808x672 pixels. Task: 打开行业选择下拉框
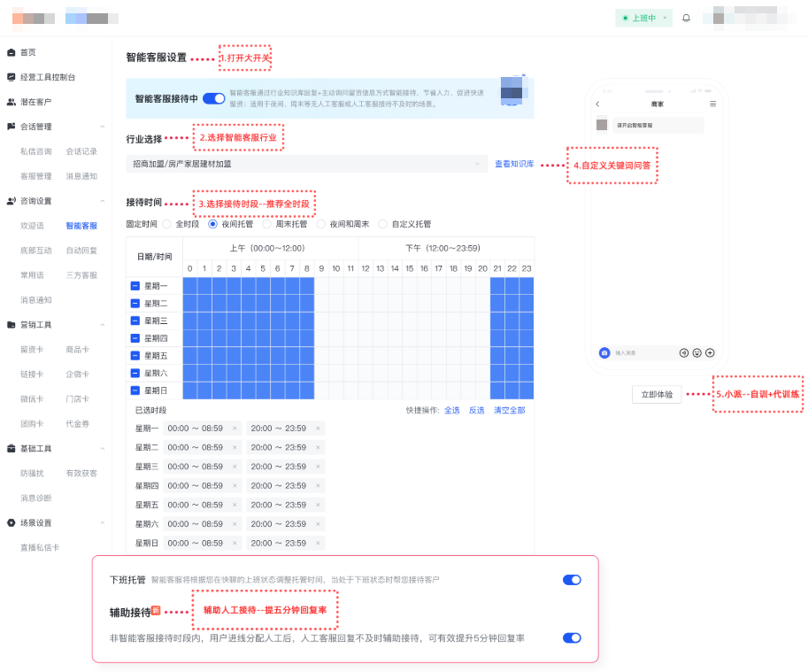(x=310, y=164)
